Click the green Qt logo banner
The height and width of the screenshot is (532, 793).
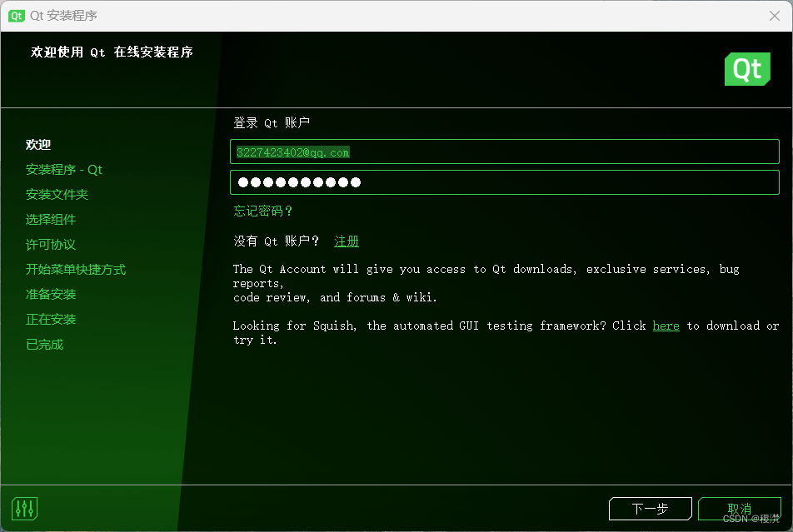pyautogui.click(x=747, y=69)
